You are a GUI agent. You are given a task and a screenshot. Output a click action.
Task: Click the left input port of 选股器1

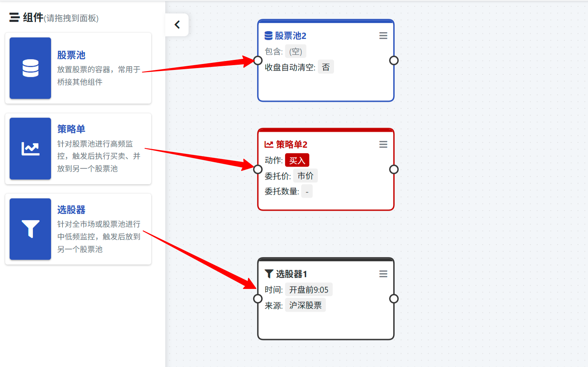(258, 299)
